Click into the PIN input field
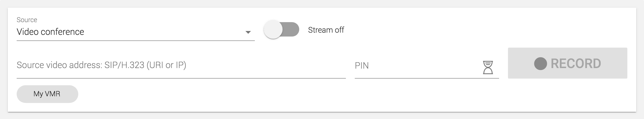Image resolution: width=644 pixels, height=119 pixels. click(416, 66)
